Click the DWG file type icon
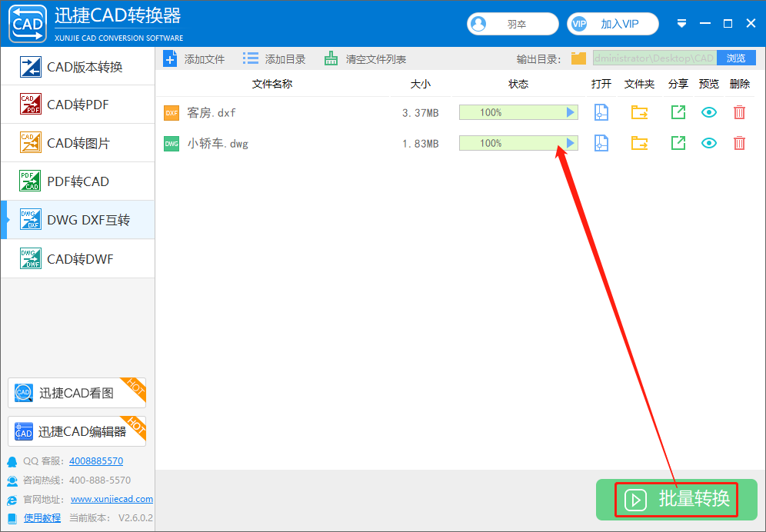This screenshot has width=766, height=532. pos(172,144)
